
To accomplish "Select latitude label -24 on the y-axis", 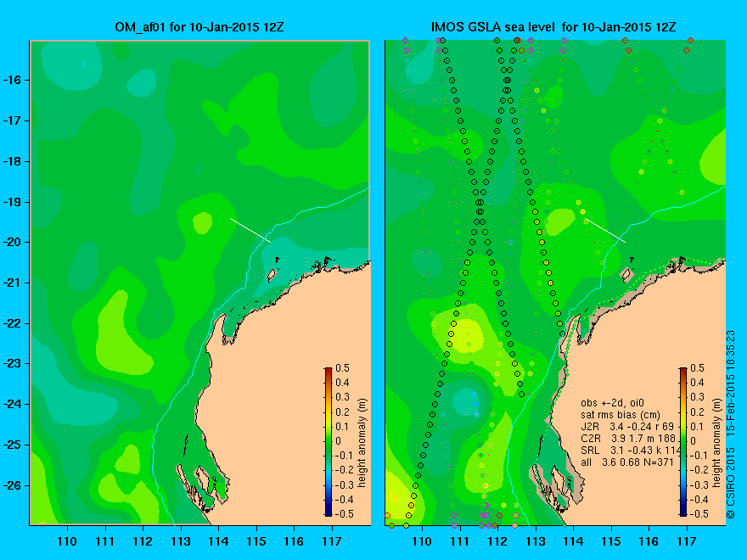I will point(13,404).
